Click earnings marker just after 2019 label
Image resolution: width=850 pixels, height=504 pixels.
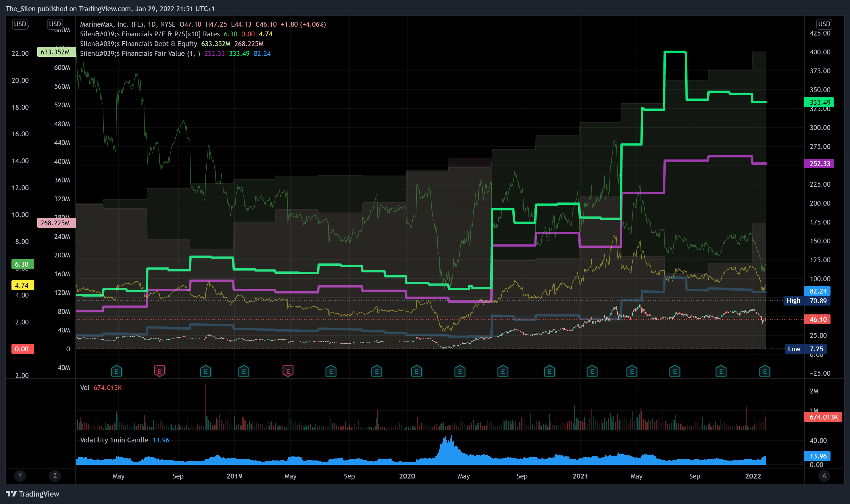point(244,371)
